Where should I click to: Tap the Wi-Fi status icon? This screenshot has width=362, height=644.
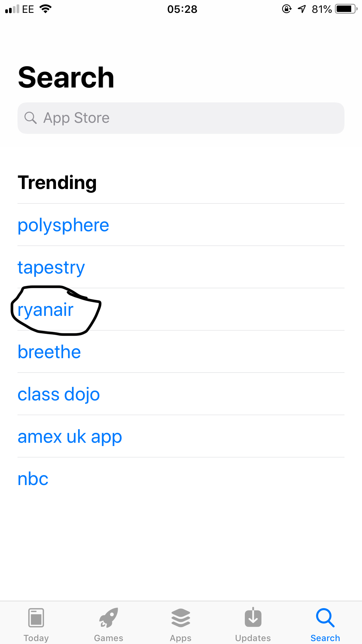[x=45, y=9]
